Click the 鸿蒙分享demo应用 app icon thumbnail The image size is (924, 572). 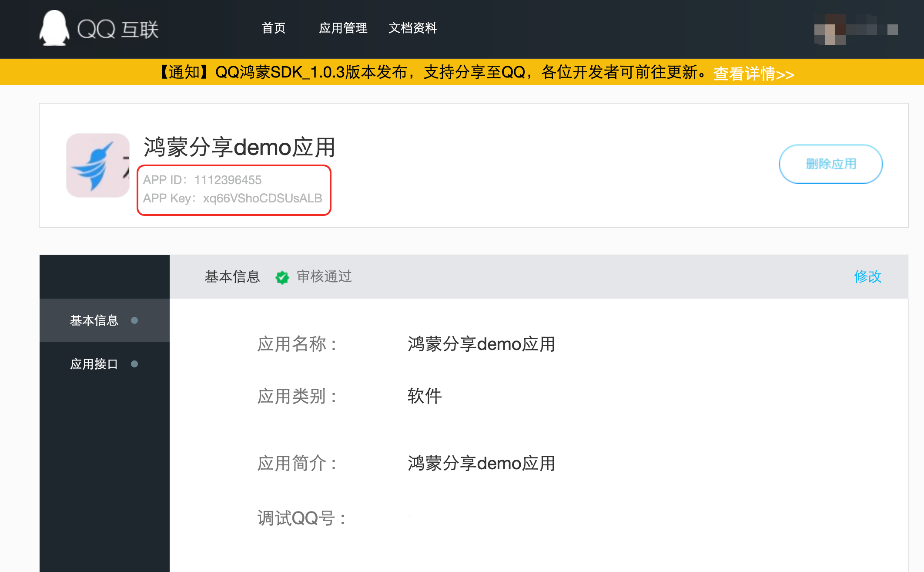coord(98,165)
